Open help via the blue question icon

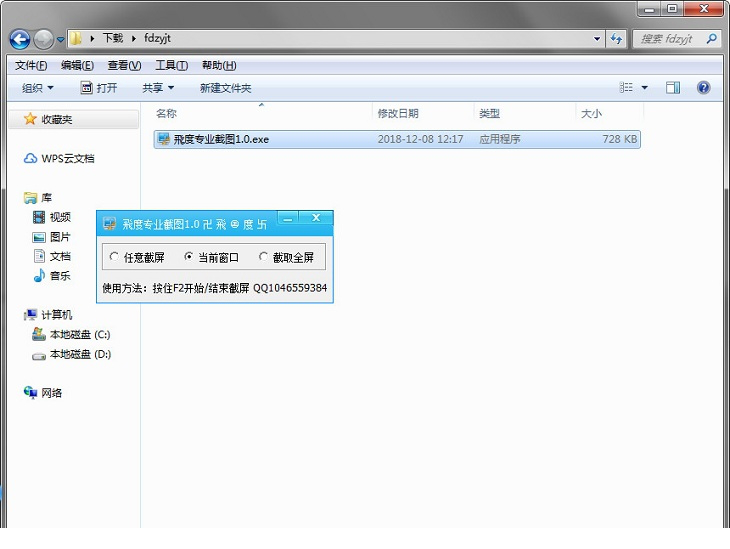coord(703,88)
